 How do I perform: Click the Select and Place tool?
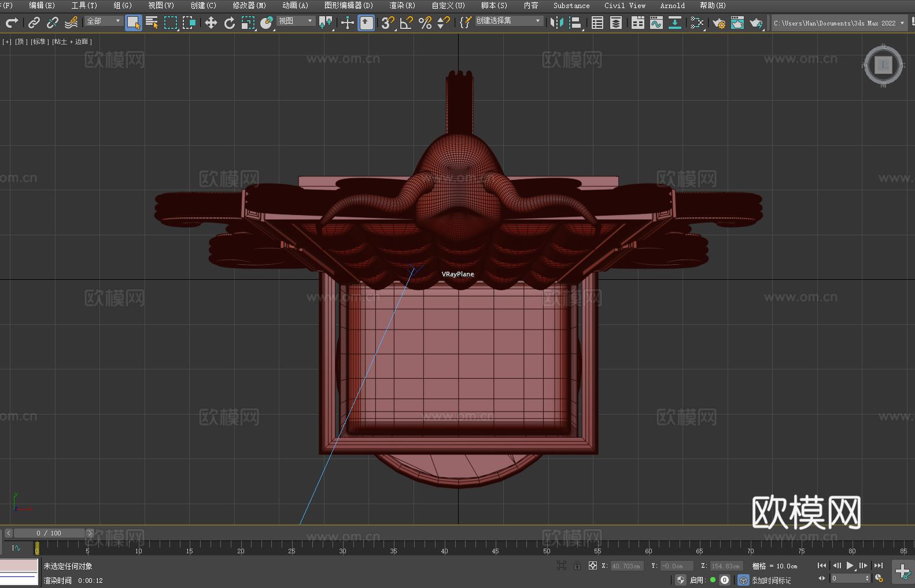(267, 23)
